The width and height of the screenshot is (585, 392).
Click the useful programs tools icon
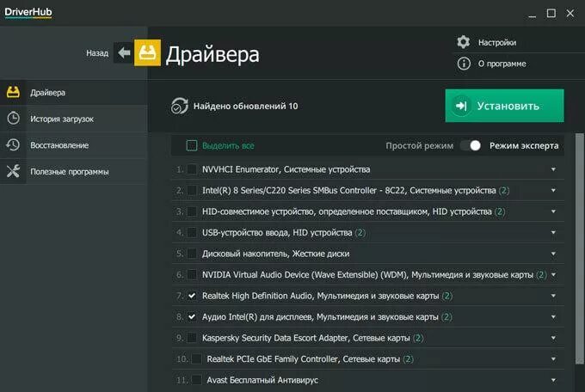click(x=13, y=171)
